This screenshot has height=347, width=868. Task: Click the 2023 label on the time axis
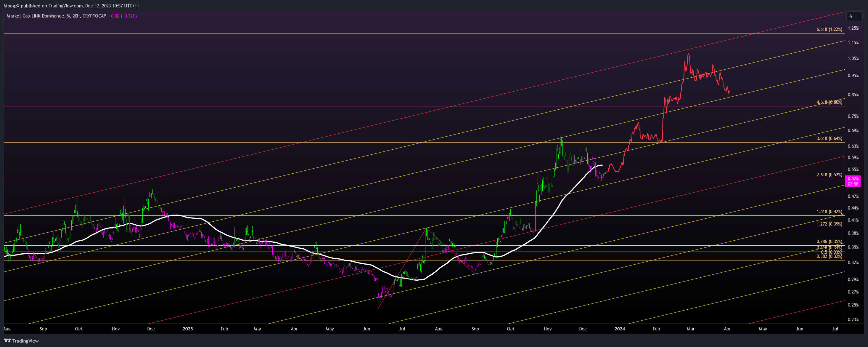coord(188,329)
